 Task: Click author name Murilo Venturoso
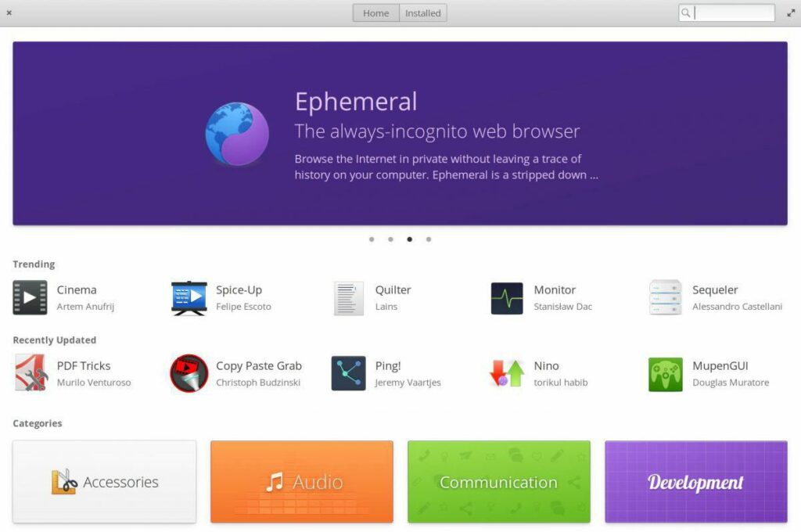(x=94, y=383)
